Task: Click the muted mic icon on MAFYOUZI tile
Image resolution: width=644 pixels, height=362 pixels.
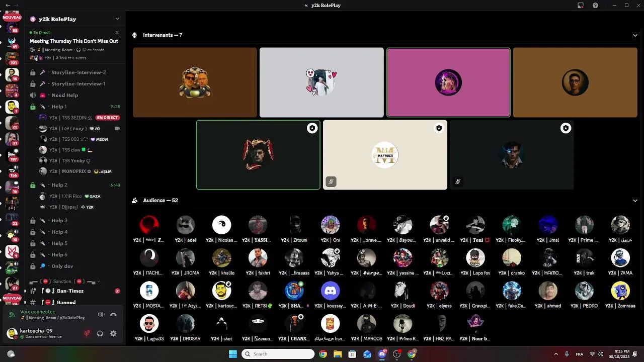Action: tap(331, 182)
